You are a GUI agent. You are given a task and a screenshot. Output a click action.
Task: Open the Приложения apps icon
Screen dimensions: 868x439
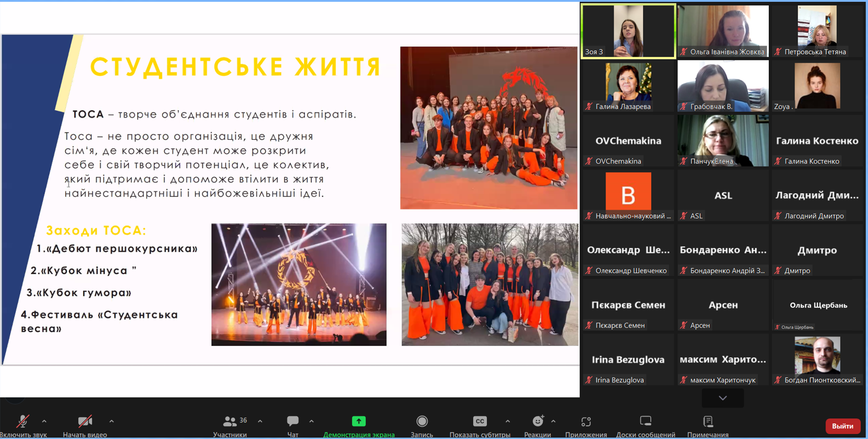pyautogui.click(x=586, y=422)
